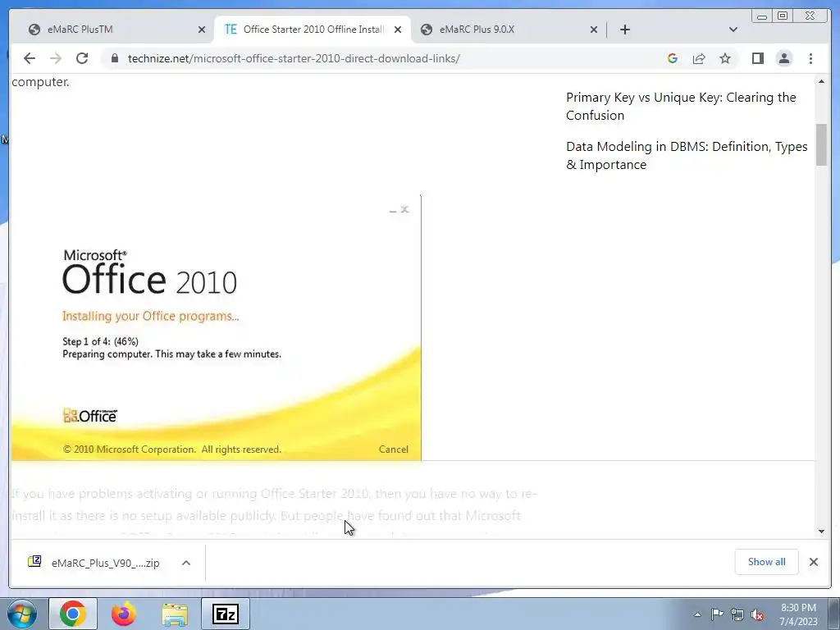Screen dimensions: 840x630
Task: Click the page scroll up arrow
Action: (x=821, y=81)
